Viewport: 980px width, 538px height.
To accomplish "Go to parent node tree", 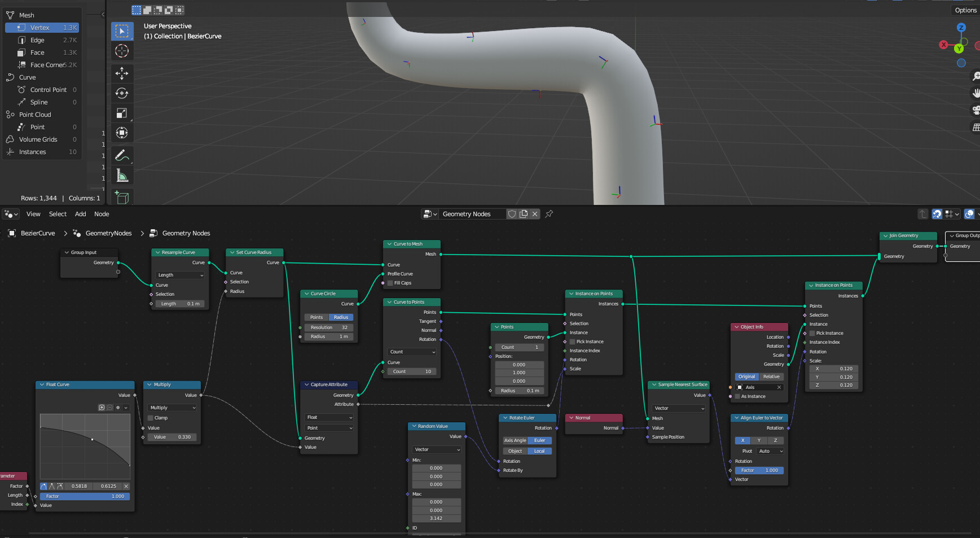I will click(923, 214).
